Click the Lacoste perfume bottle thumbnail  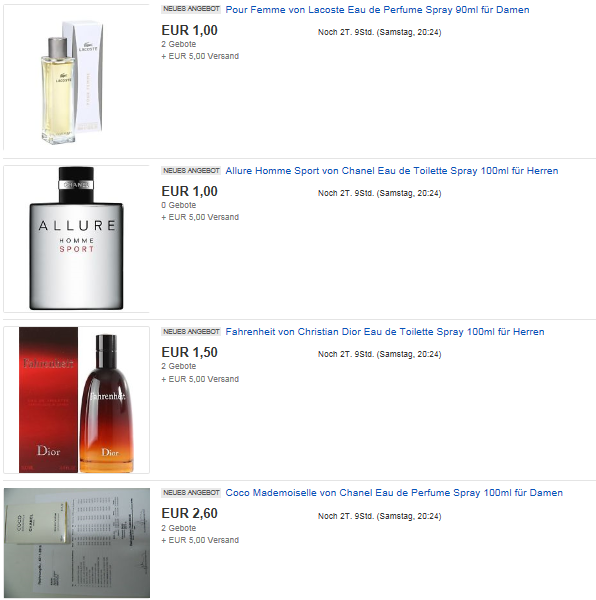coord(76,77)
